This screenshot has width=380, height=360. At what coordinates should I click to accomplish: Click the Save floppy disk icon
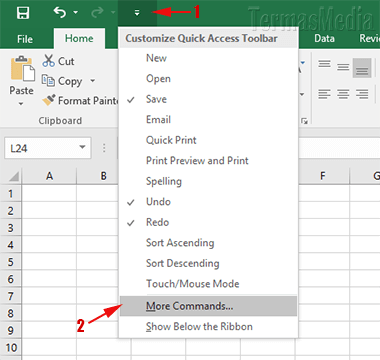23,13
